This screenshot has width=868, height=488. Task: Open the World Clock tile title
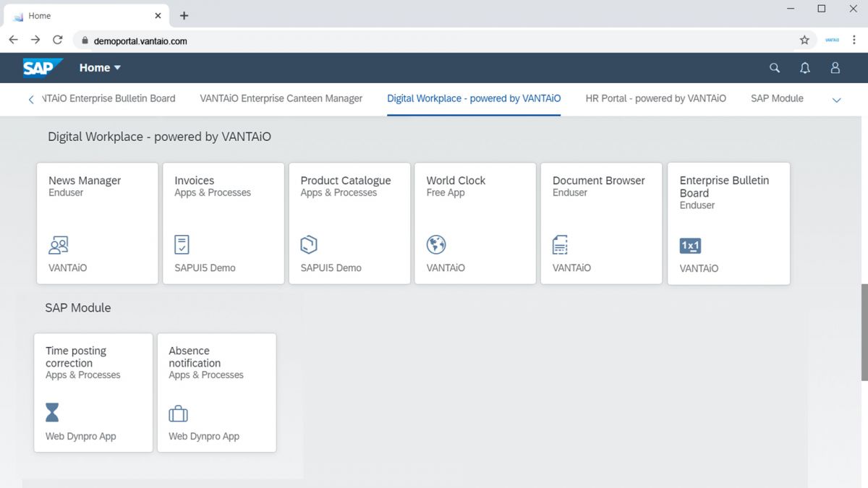coord(456,181)
